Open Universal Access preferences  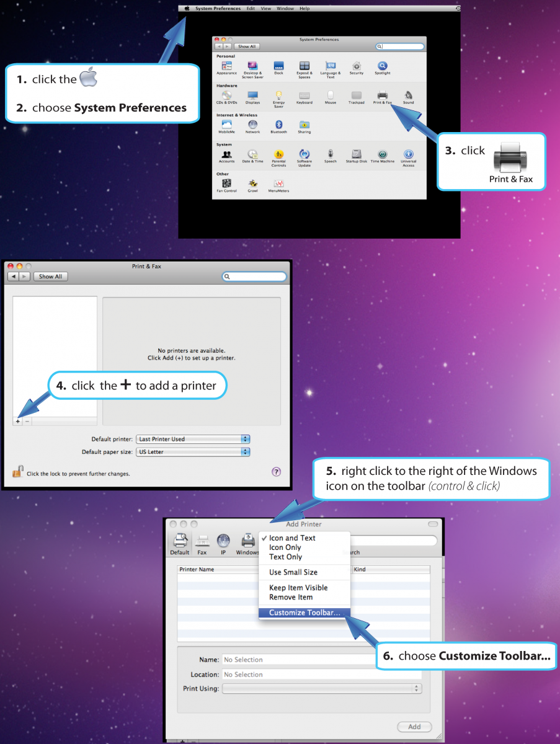coord(408,158)
